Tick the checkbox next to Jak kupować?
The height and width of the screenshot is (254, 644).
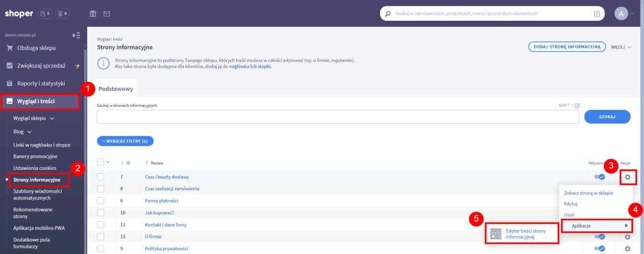pyautogui.click(x=101, y=213)
